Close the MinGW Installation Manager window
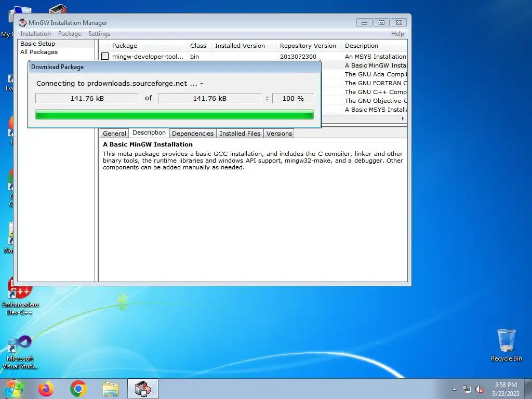Viewport: 532px width, 399px height. (398, 23)
